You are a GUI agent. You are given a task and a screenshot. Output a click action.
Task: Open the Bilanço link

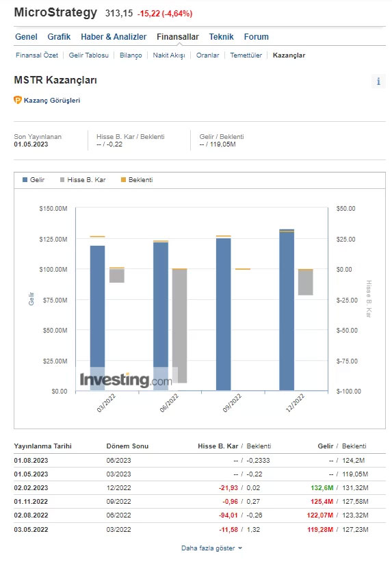coord(131,55)
